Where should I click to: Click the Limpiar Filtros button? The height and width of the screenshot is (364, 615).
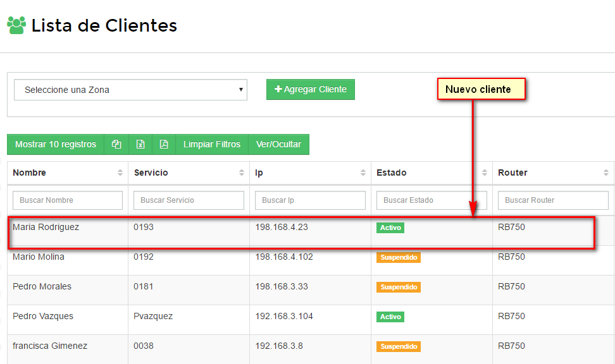click(212, 144)
